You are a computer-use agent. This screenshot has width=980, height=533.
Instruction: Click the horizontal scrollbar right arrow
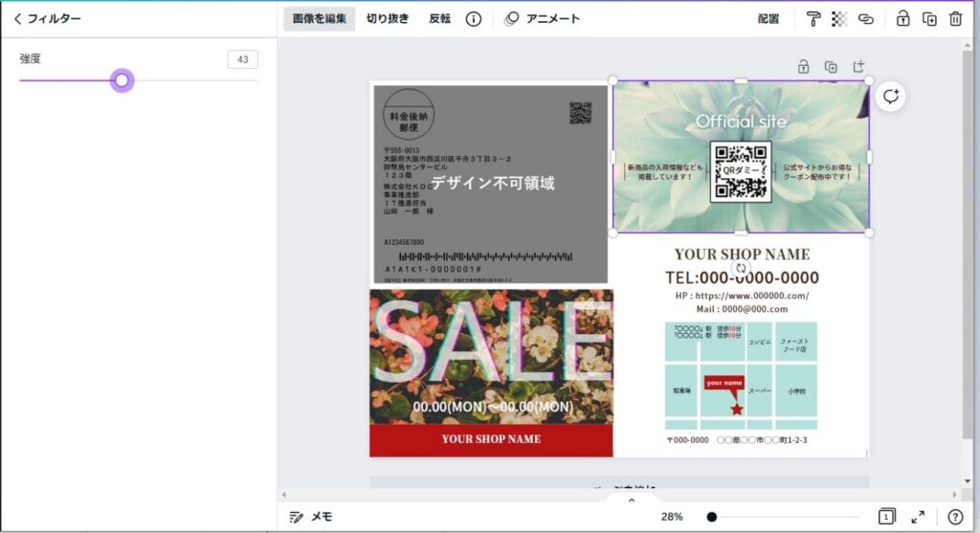click(x=954, y=495)
